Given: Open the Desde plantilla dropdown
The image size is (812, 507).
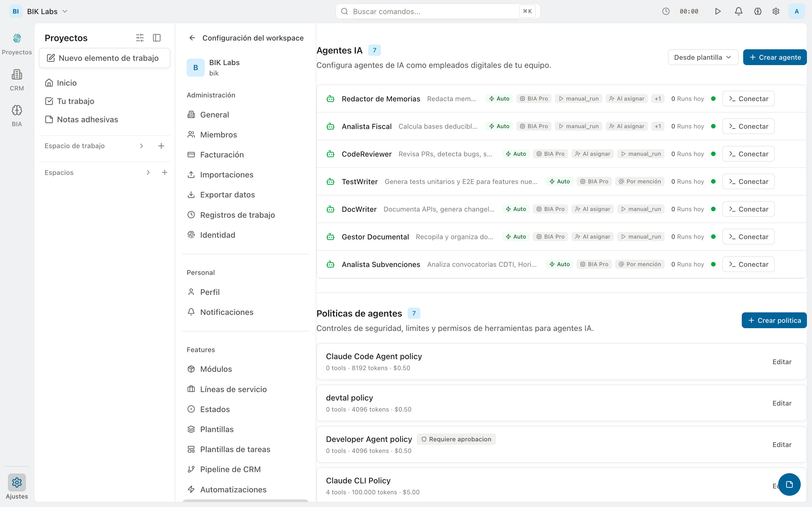Looking at the screenshot, I should (703, 57).
